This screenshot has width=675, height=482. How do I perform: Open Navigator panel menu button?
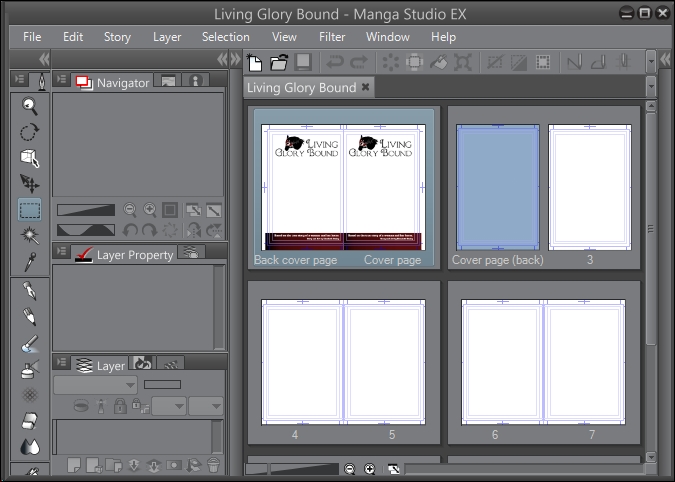(x=62, y=79)
